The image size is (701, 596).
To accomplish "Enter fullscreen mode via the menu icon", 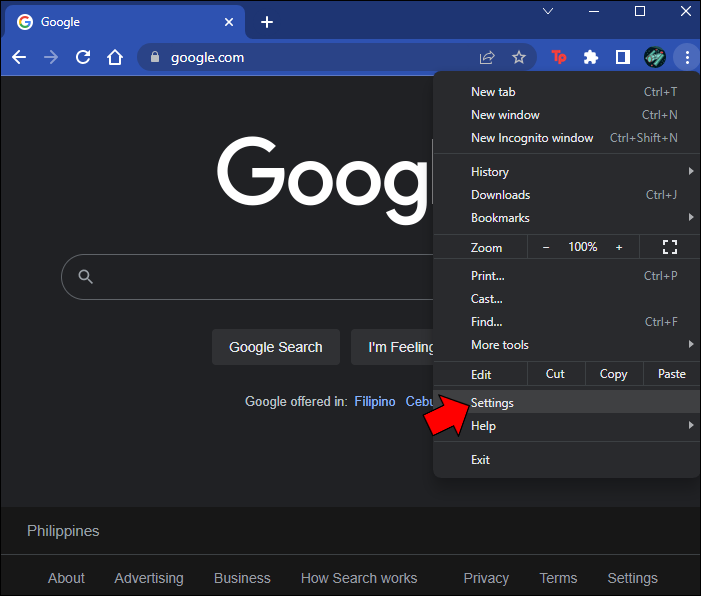I will point(670,247).
